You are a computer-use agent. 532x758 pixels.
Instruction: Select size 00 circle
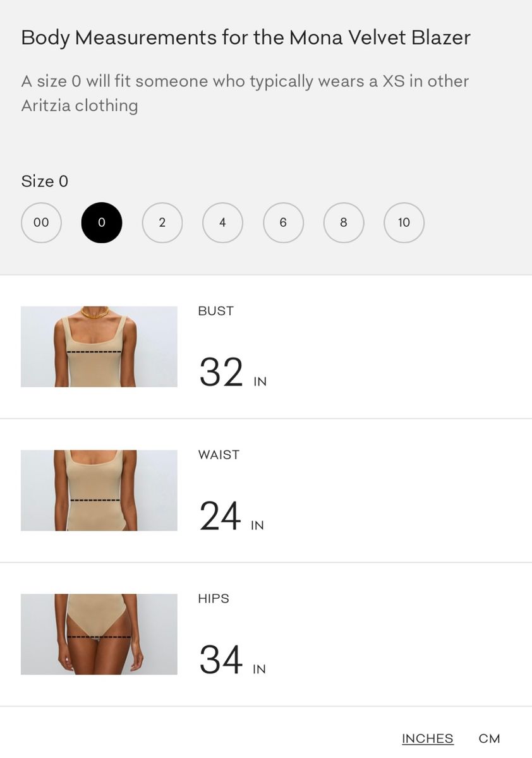coord(41,222)
